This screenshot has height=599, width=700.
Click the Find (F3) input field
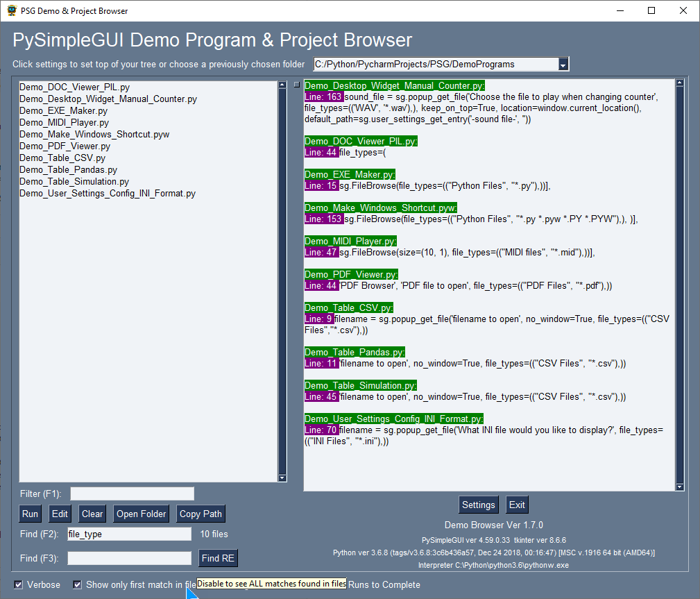click(x=130, y=558)
